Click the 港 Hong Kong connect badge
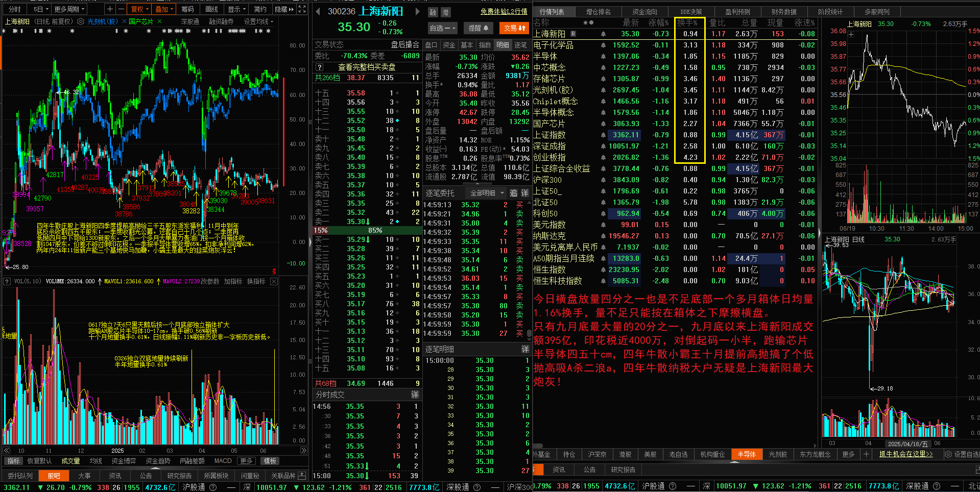This screenshot has height=492, width=980. click(x=445, y=12)
